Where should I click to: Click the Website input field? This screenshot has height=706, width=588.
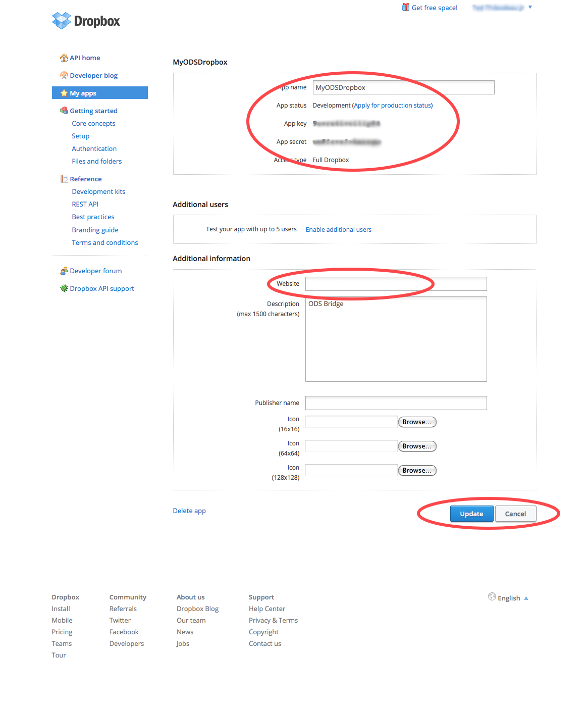[396, 284]
